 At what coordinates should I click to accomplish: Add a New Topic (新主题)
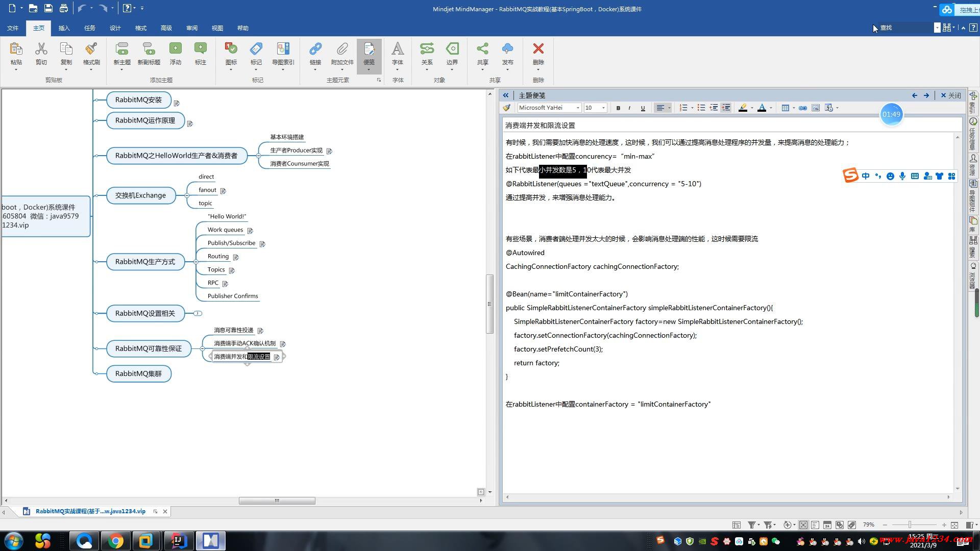pyautogui.click(x=121, y=49)
